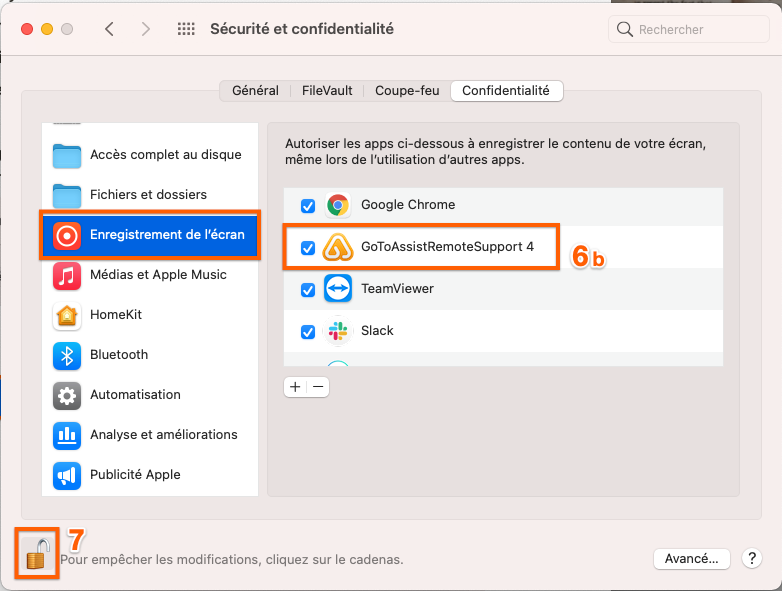Go back with the left chevron

109,29
